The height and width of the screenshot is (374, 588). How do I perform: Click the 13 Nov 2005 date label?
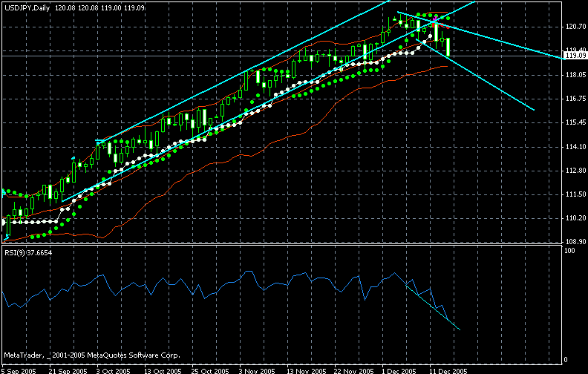point(306,371)
